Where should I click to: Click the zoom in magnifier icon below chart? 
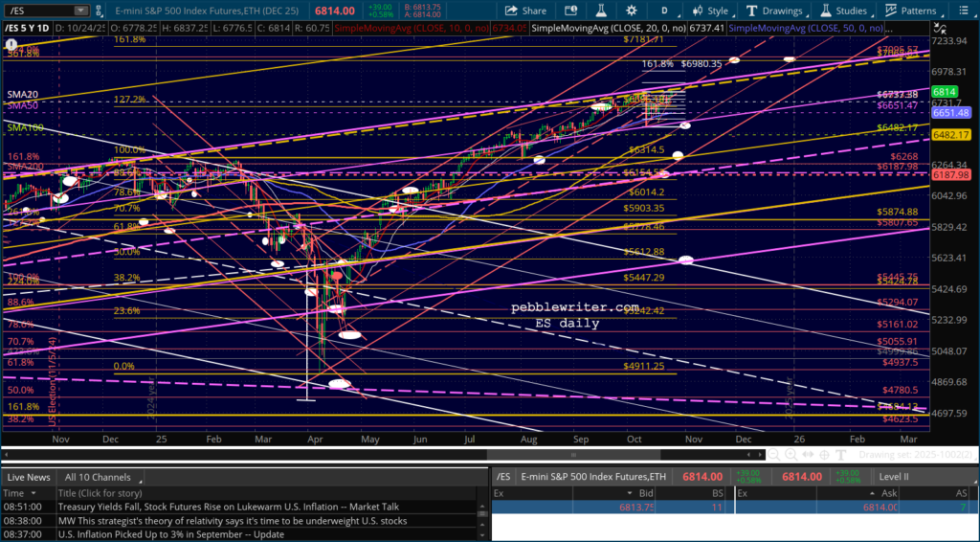pos(791,455)
